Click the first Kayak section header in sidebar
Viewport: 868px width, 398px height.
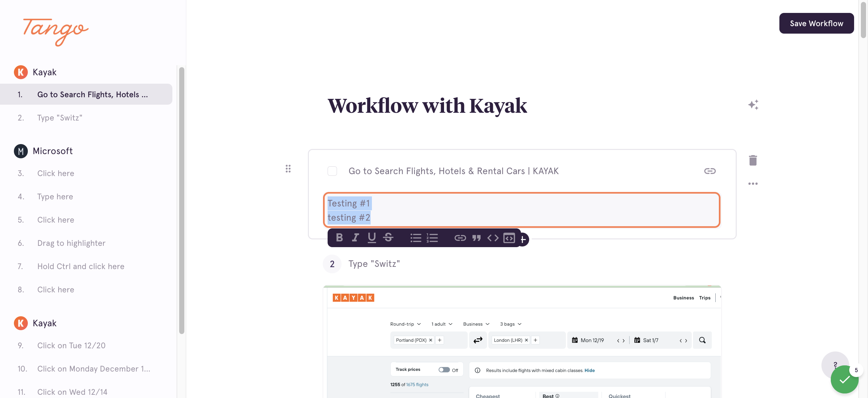click(x=35, y=72)
